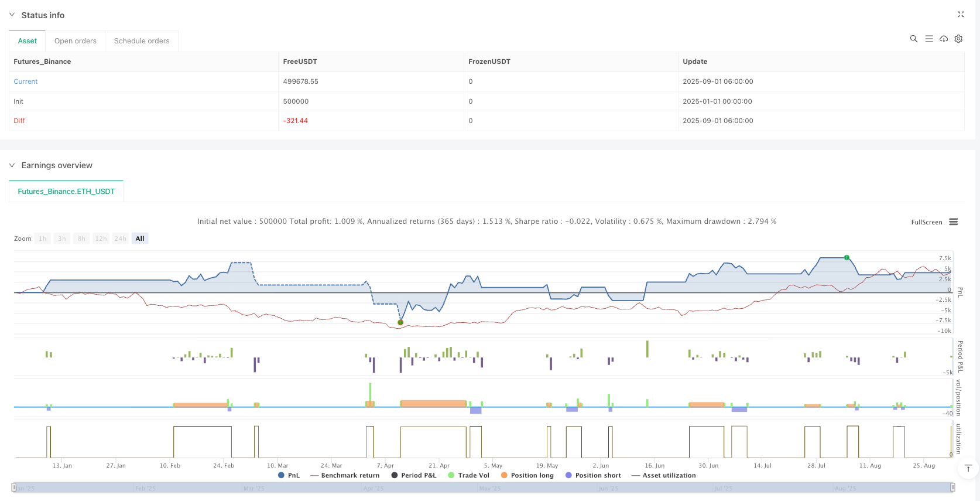The image size is (980, 501).
Task: Click the cloud download icon
Action: tap(944, 39)
